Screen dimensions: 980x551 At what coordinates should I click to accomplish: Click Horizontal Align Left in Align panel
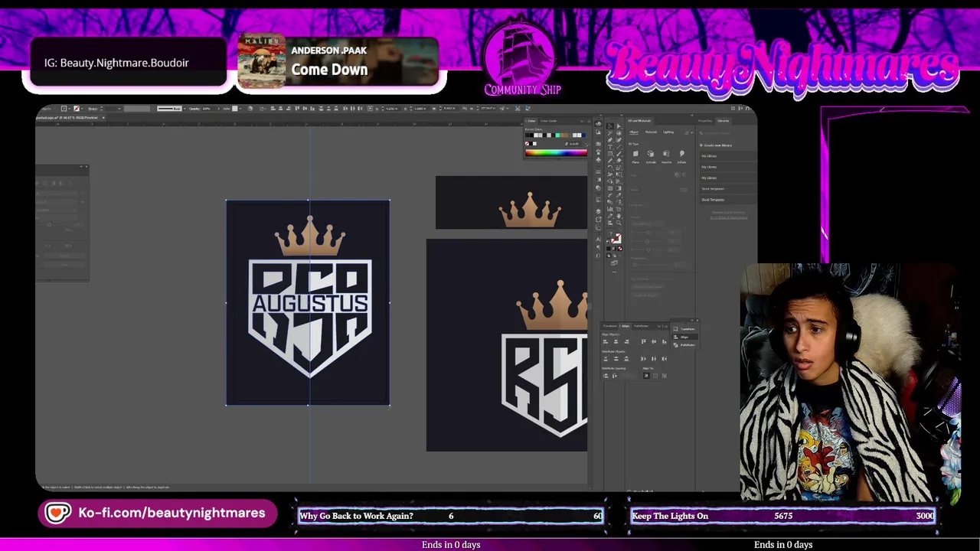(x=606, y=342)
